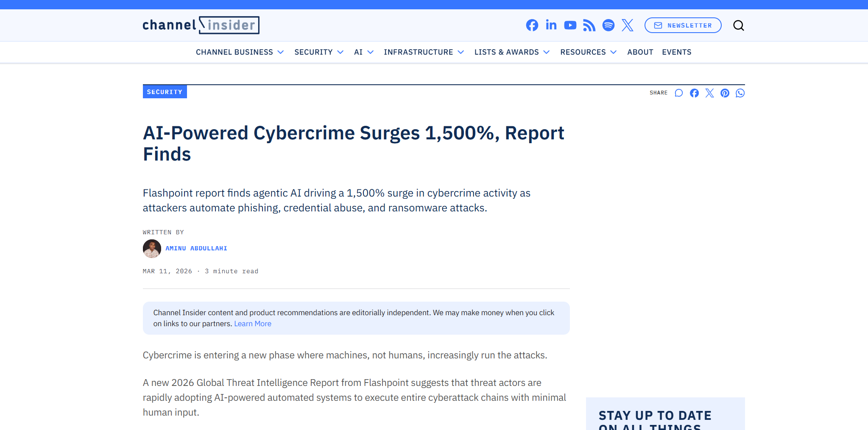Open Channel Insider's Facebook page in header

(532, 25)
